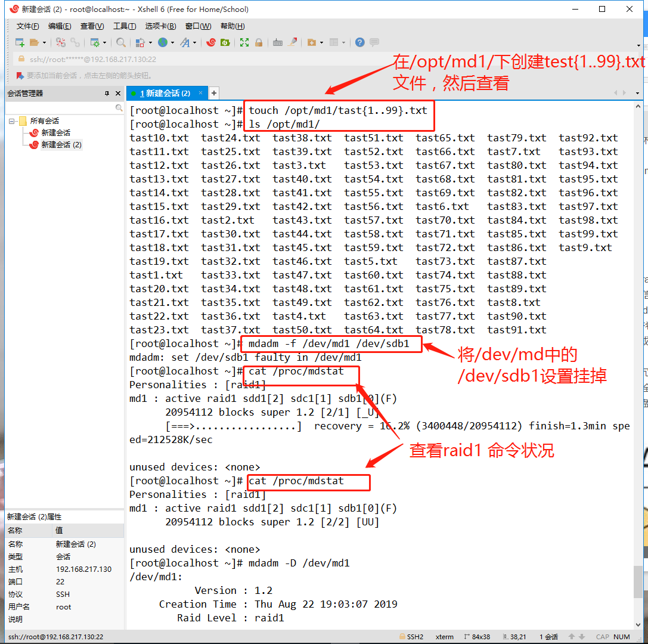
Task: Switch to the 1 新建会话 (2) tab
Action: pos(165,94)
